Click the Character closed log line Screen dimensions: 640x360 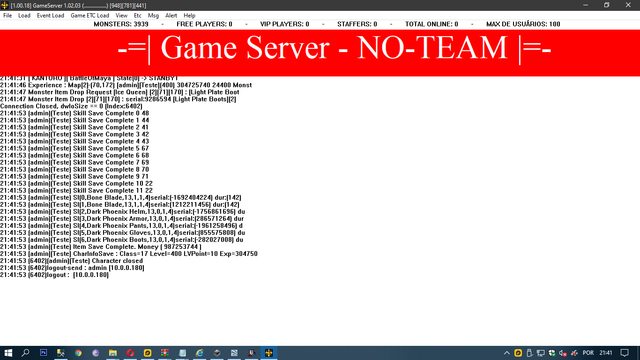(x=71, y=261)
